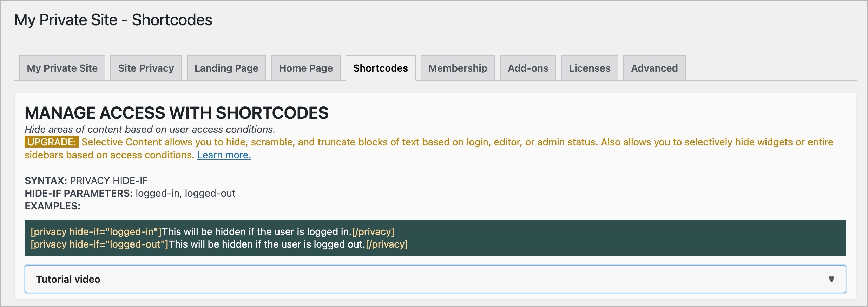
Task: Click the logged-out shortcode example line
Action: (219, 244)
